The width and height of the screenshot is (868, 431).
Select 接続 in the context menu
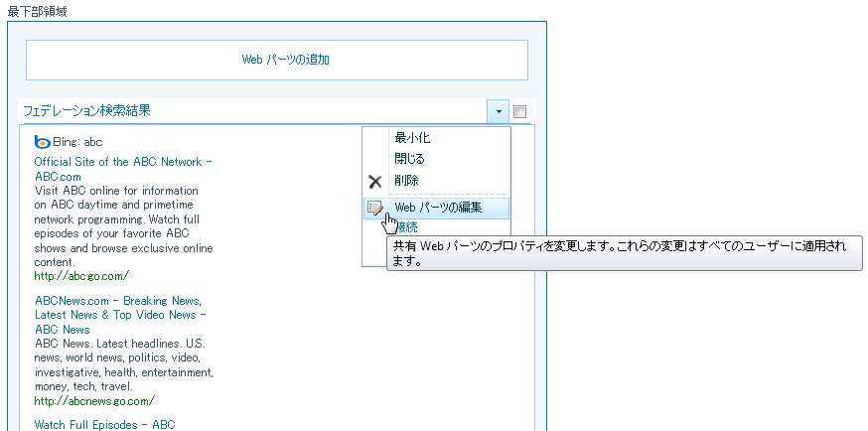click(x=408, y=226)
